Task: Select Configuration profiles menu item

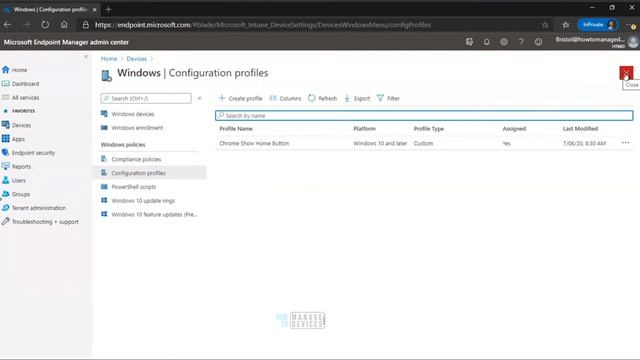Action: point(150,173)
